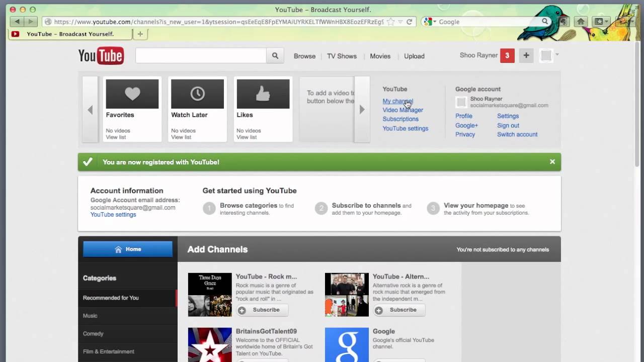Click Browse categories step link

click(x=249, y=206)
